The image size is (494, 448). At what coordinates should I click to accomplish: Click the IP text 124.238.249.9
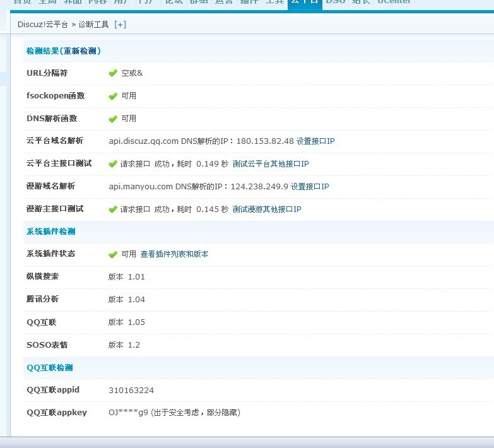point(259,187)
